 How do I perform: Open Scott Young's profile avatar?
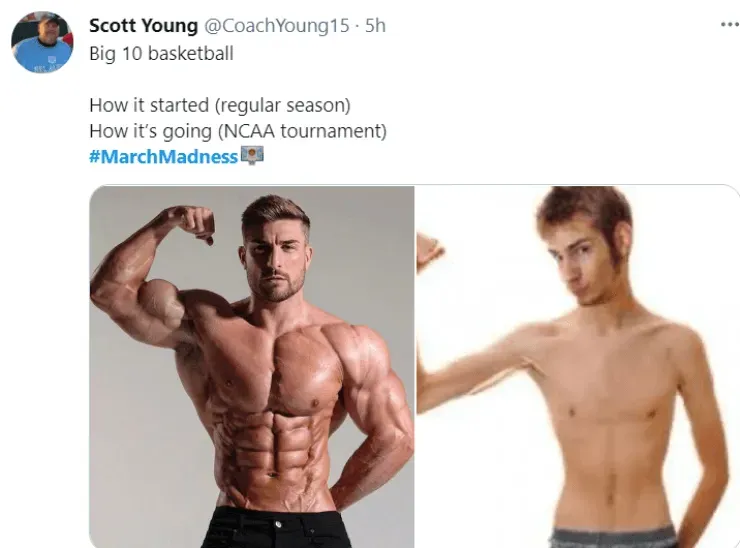tap(42, 42)
